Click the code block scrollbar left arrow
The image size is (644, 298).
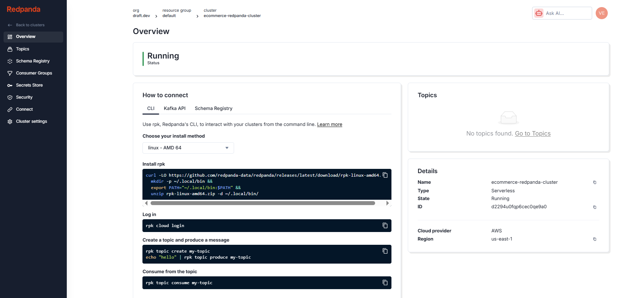[x=146, y=203]
